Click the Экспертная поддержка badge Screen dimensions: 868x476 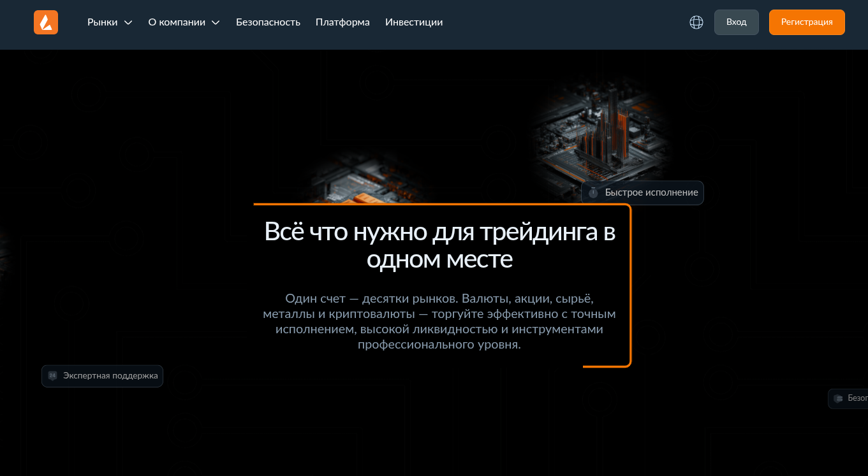click(x=102, y=375)
